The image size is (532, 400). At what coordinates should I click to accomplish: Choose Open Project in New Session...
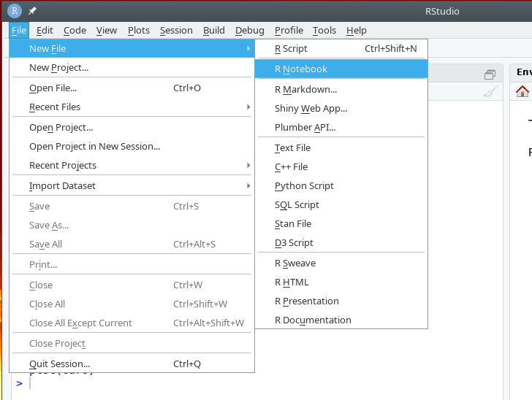click(x=132, y=147)
